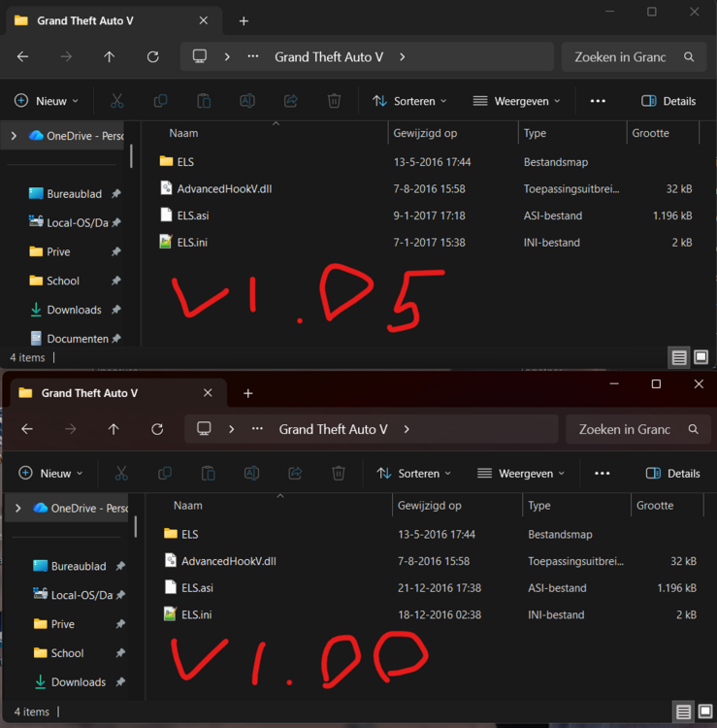Viewport: 717px width, 728px height.
Task: Click Copy icon in top window
Action: [x=160, y=101]
